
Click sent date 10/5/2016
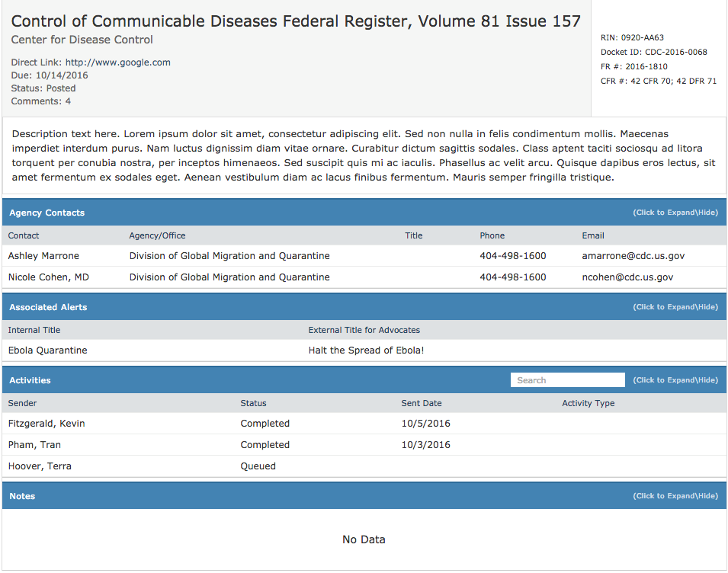tap(426, 424)
